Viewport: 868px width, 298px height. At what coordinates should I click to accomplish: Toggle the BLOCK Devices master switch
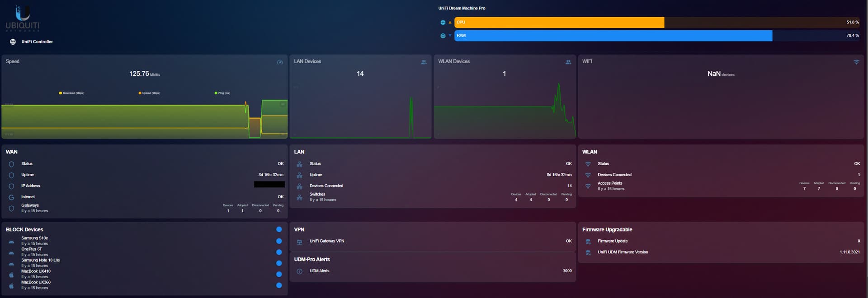click(x=279, y=229)
